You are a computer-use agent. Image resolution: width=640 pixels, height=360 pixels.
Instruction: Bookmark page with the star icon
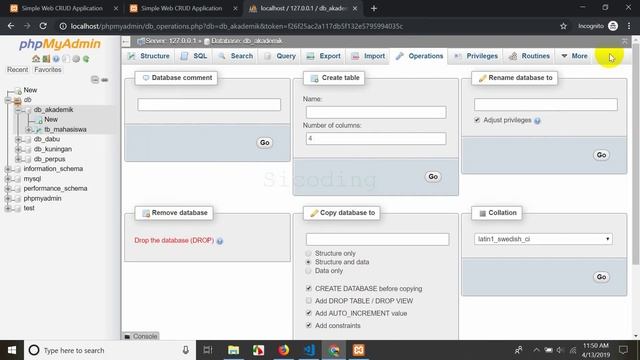(563, 26)
